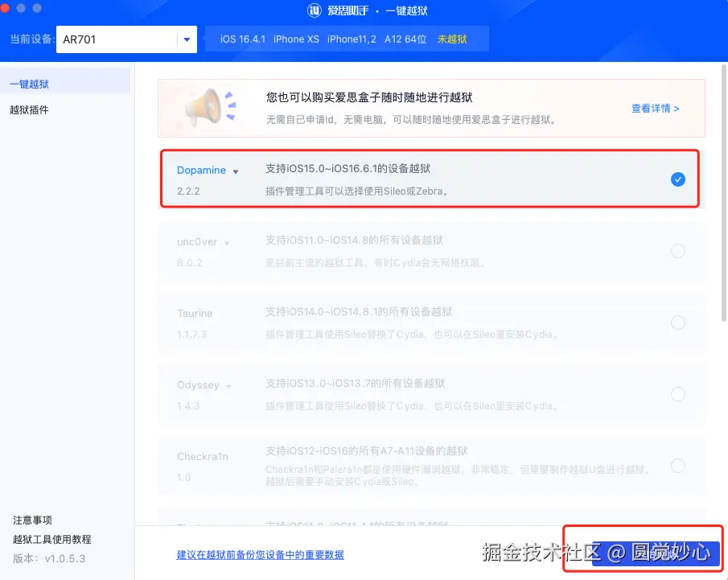Open the Dopamine version dropdown arrow
Screen dimensions: 728x580
pos(236,171)
